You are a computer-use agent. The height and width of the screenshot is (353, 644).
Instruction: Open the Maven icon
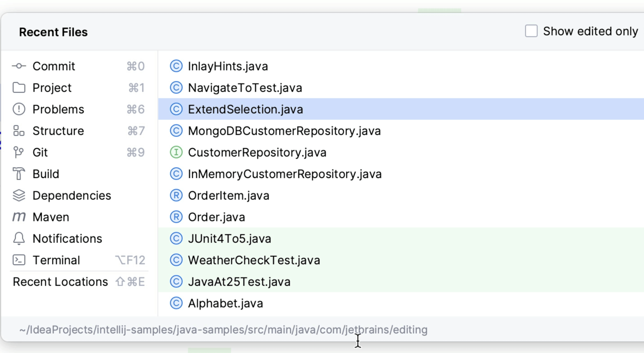click(19, 217)
